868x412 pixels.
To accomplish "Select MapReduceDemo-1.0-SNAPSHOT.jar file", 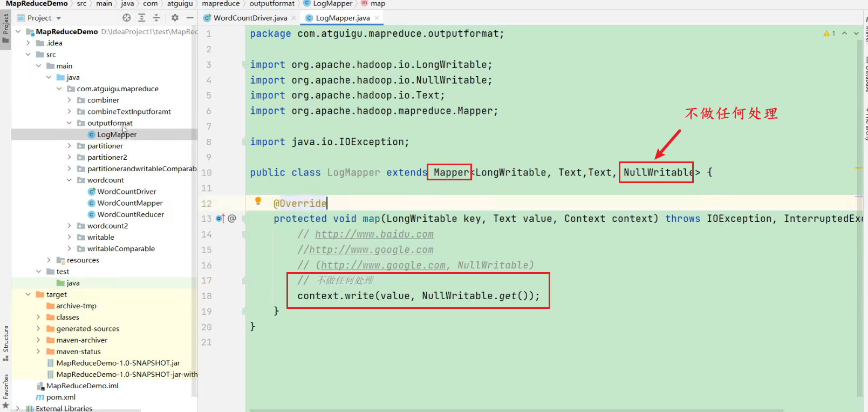I will click(118, 363).
